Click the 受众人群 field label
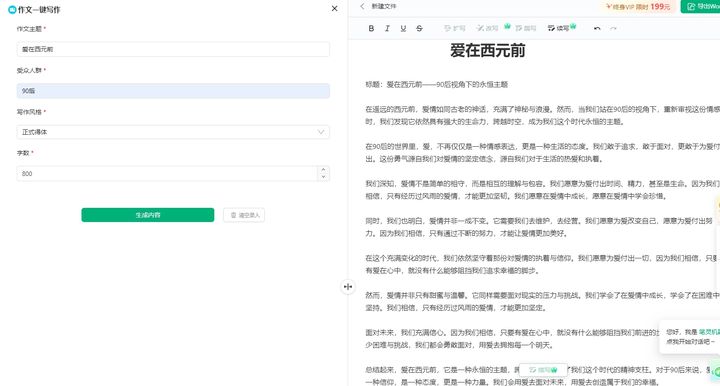 pos(29,70)
